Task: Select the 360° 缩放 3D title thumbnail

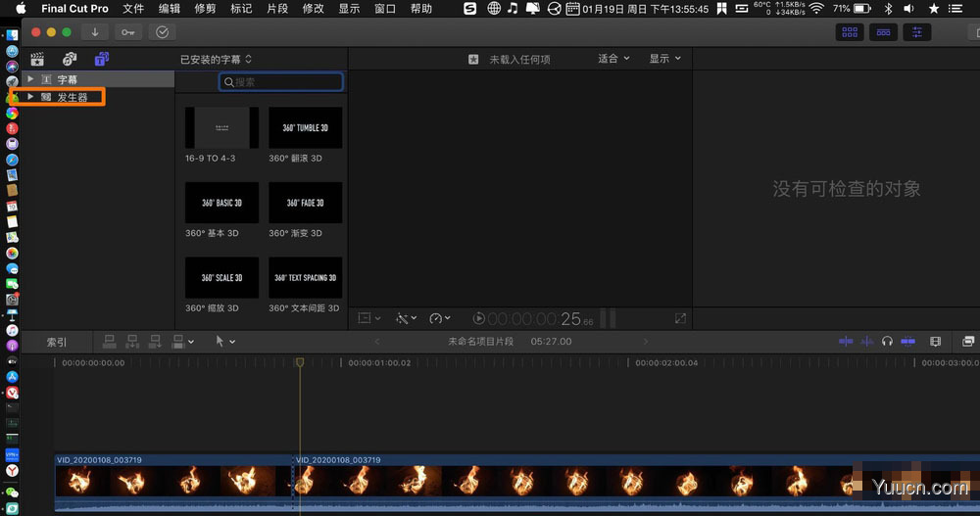Action: tap(221, 277)
